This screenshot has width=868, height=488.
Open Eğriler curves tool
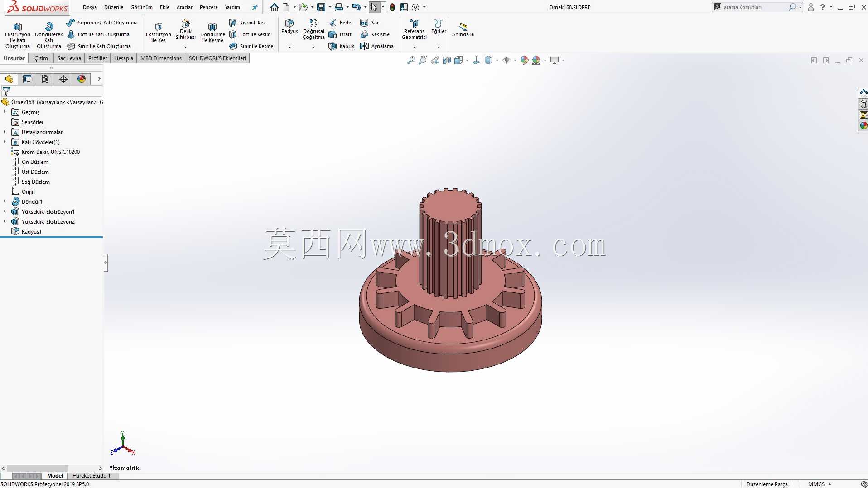click(439, 27)
